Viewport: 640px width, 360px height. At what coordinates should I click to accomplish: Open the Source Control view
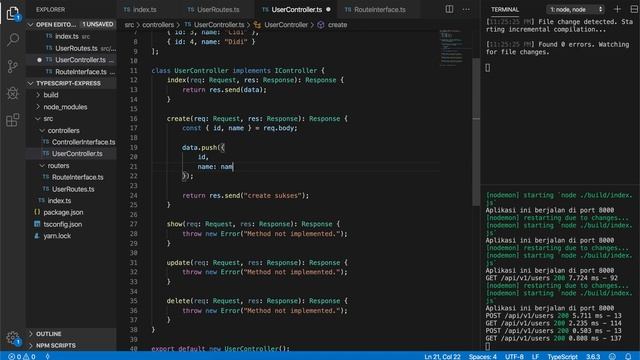pyautogui.click(x=13, y=66)
